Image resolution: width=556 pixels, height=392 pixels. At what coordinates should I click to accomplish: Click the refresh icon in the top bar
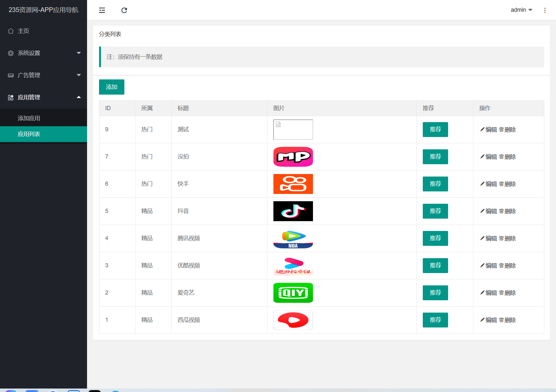pyautogui.click(x=124, y=10)
